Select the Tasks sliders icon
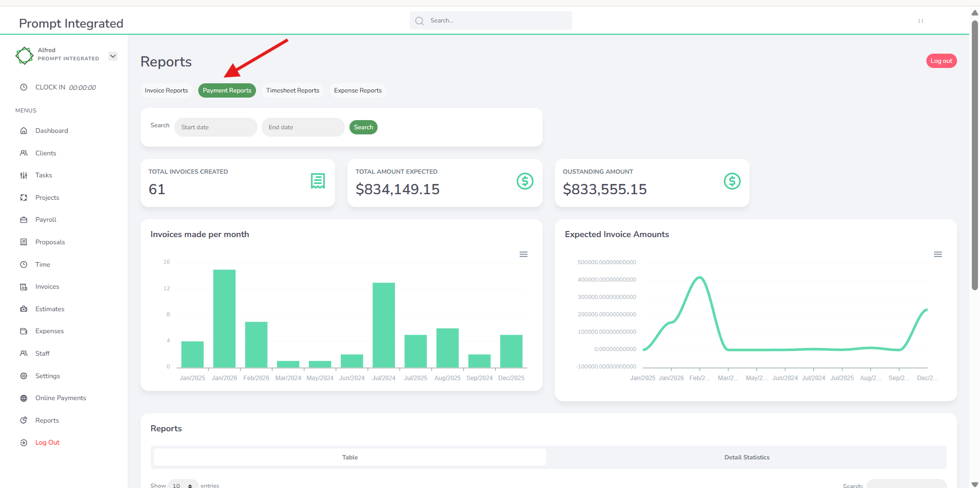Viewport: 980px width, 488px height. click(x=24, y=175)
